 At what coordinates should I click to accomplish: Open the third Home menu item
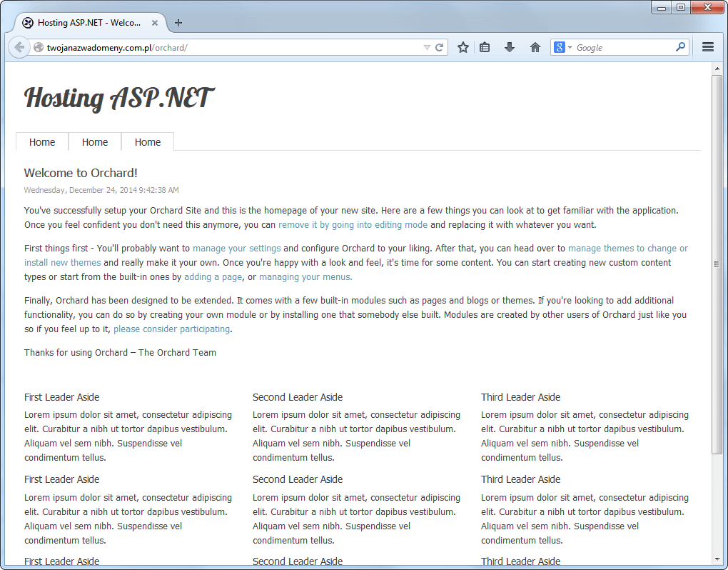click(148, 142)
